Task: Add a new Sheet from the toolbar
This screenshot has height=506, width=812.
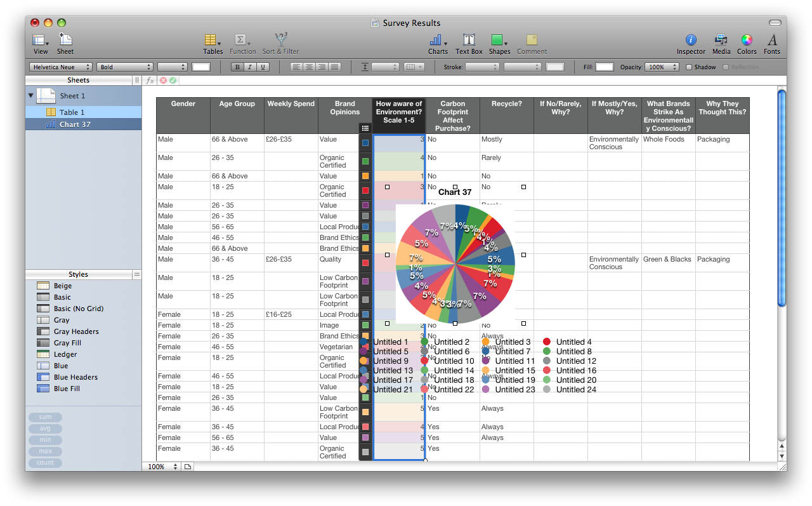Action: pos(65,44)
